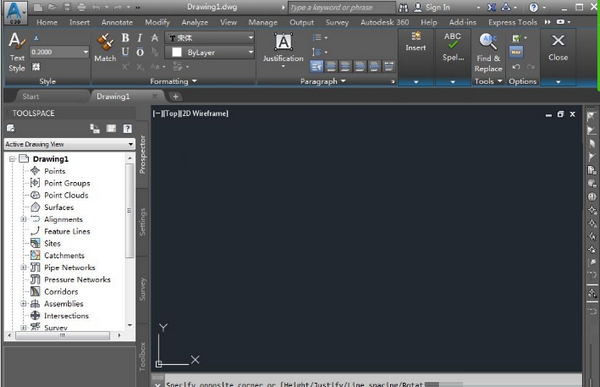Screen dimensions: 600x387
Task: Click the Toolspace help question-mark icon
Action: pos(127,129)
